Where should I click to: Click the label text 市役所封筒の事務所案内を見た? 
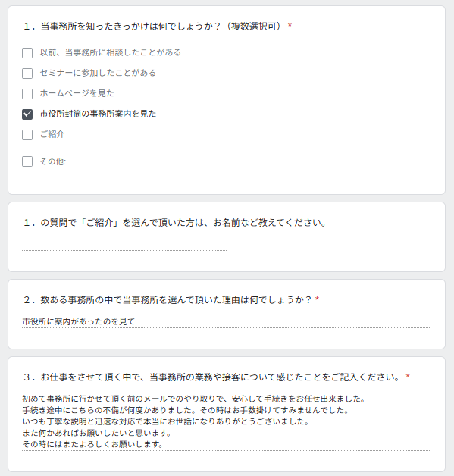[x=98, y=114]
